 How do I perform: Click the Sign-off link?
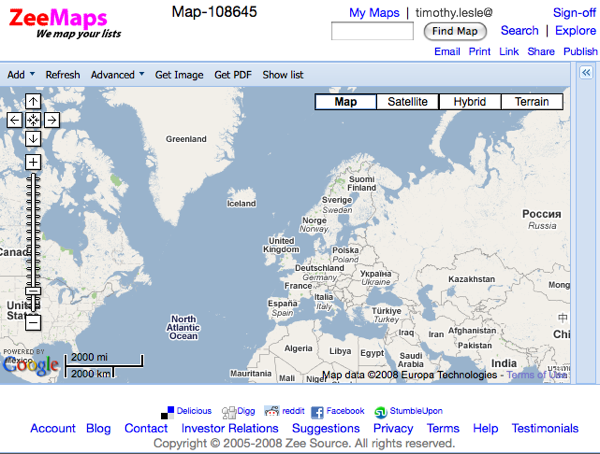pos(574,13)
